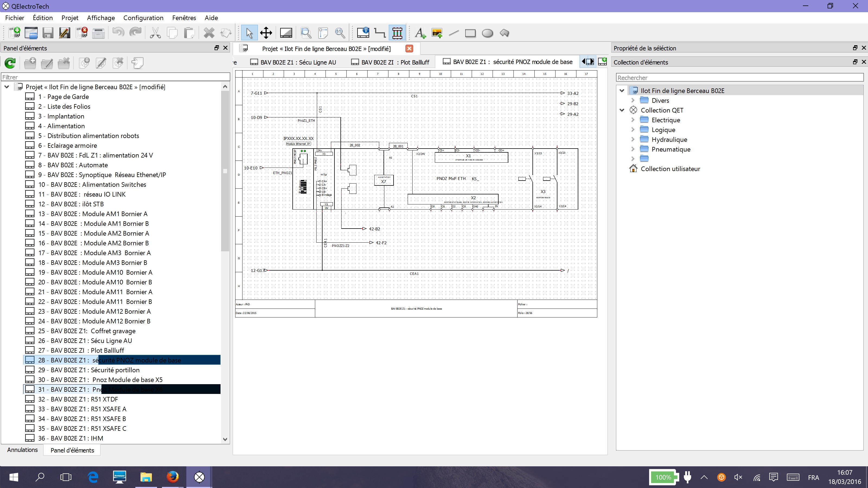
Task: Expand the Electrique collection folder
Action: [x=633, y=120]
